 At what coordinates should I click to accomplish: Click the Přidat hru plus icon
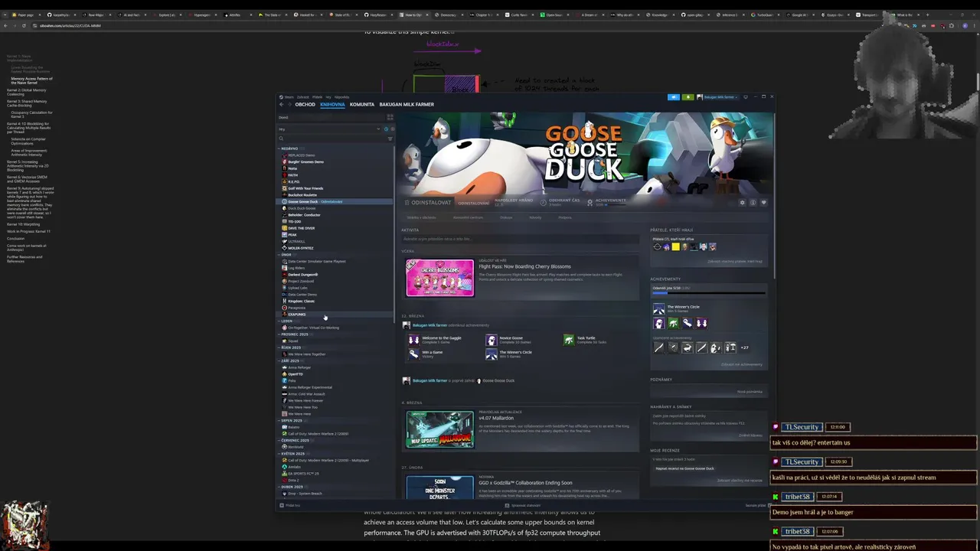(282, 505)
